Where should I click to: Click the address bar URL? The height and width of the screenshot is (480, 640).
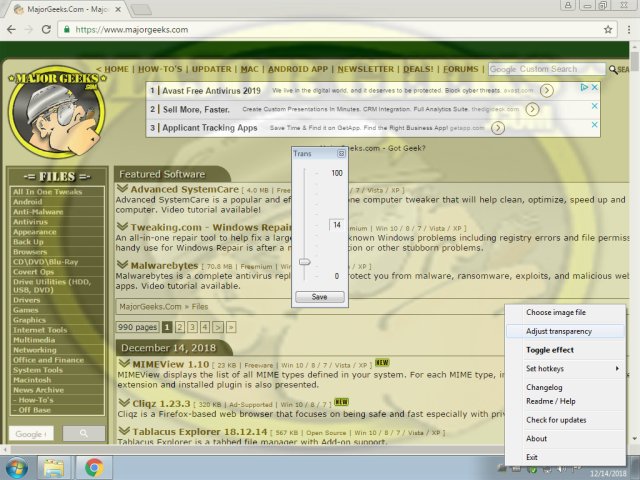131,30
